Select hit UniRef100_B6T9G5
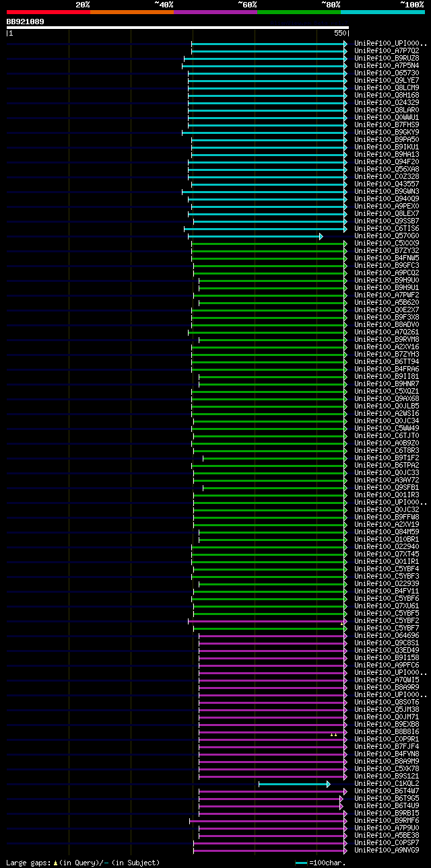Viewport: 431px width, 868px height. (x=387, y=798)
